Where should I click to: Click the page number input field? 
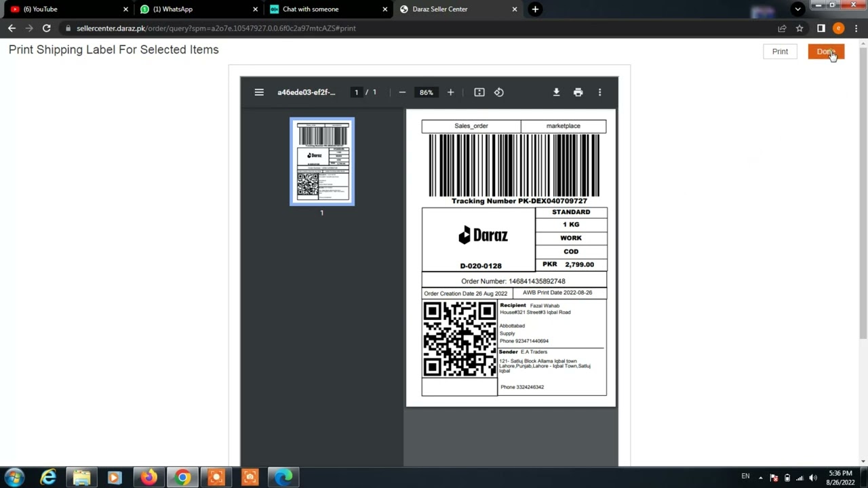point(356,92)
